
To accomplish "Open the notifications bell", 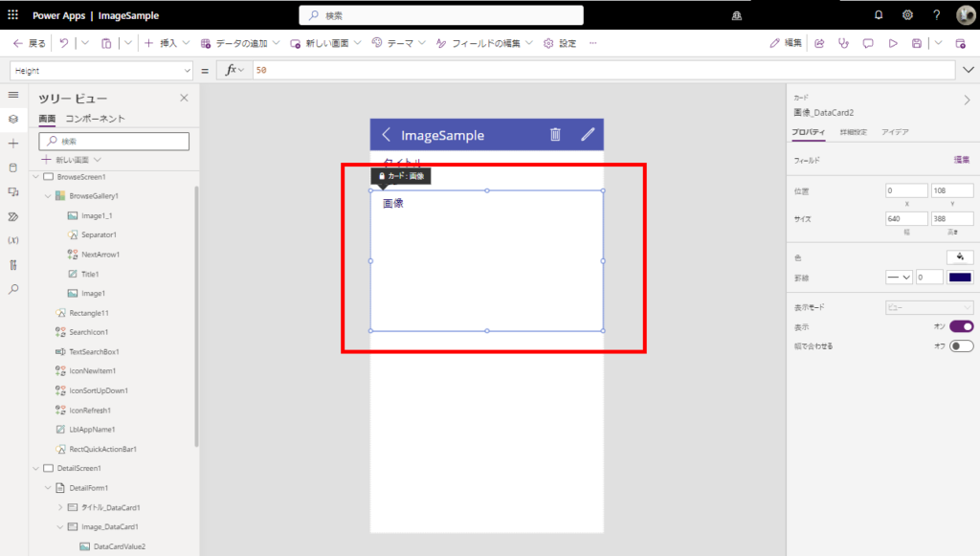I will (879, 15).
